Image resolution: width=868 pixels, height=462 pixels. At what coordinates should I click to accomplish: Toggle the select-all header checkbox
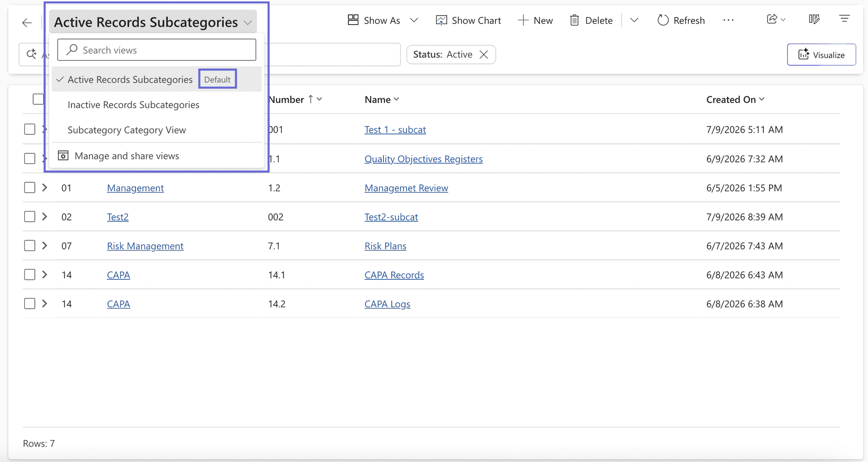[38, 99]
